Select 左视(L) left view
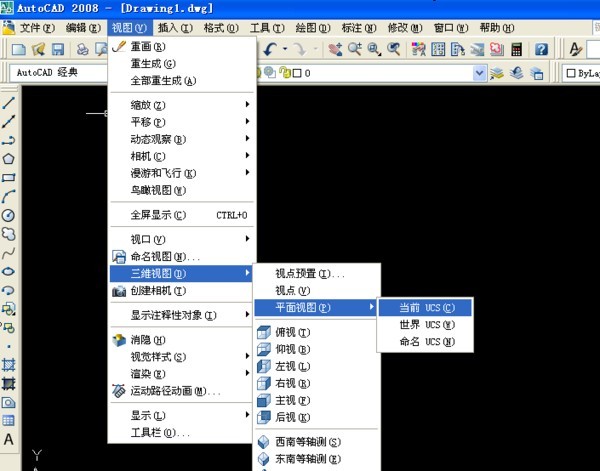 pos(317,366)
